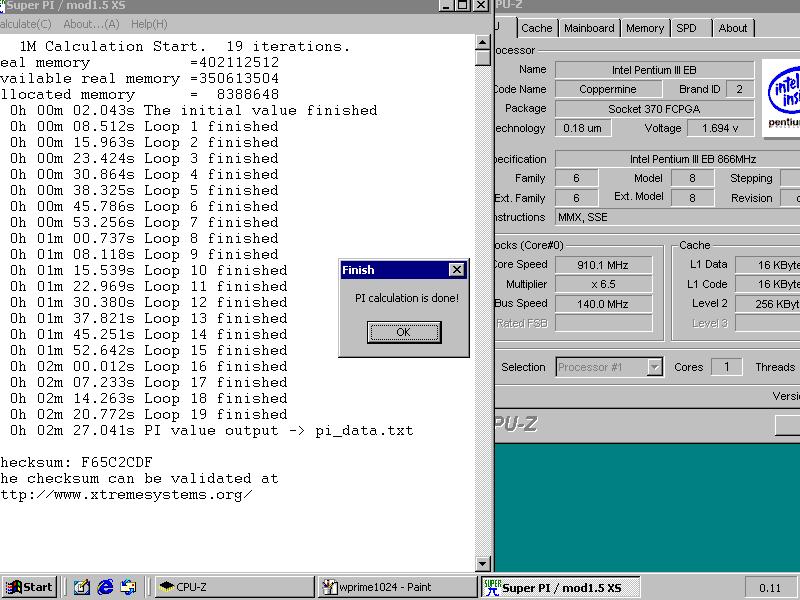Maximize the Super PI window
The width and height of the screenshot is (800, 600).
(463, 5)
